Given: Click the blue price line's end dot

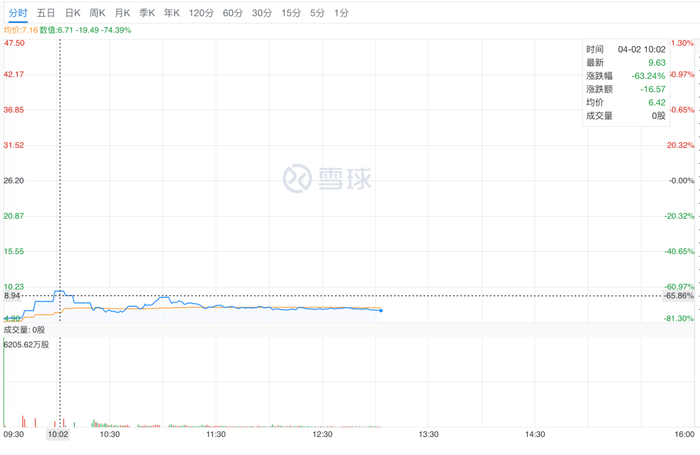Looking at the screenshot, I should pyautogui.click(x=381, y=311).
